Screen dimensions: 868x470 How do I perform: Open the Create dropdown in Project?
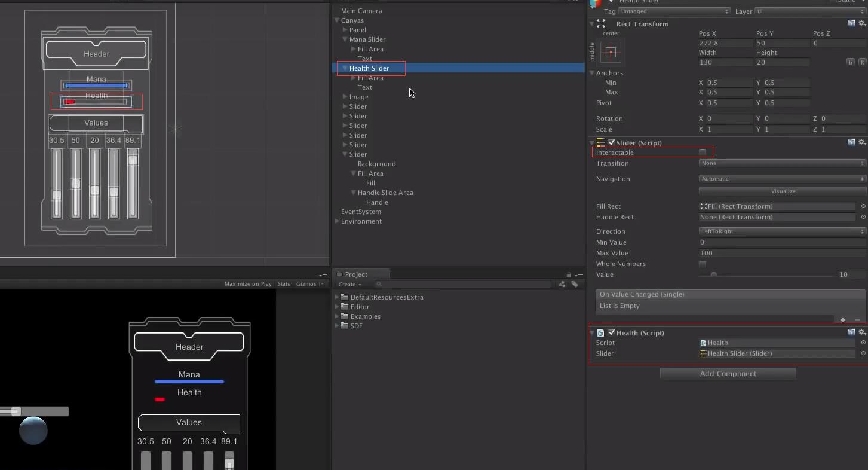coord(350,285)
